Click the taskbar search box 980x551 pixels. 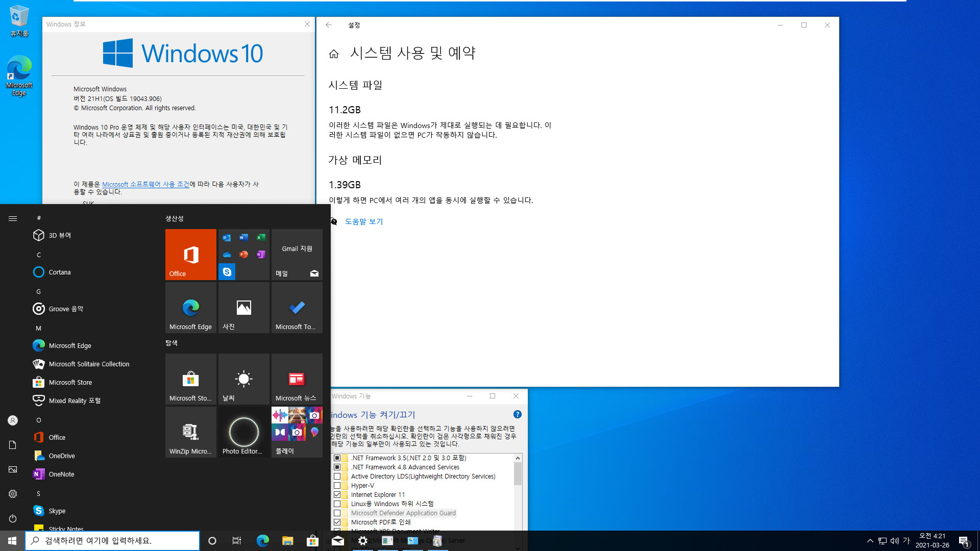tap(112, 540)
